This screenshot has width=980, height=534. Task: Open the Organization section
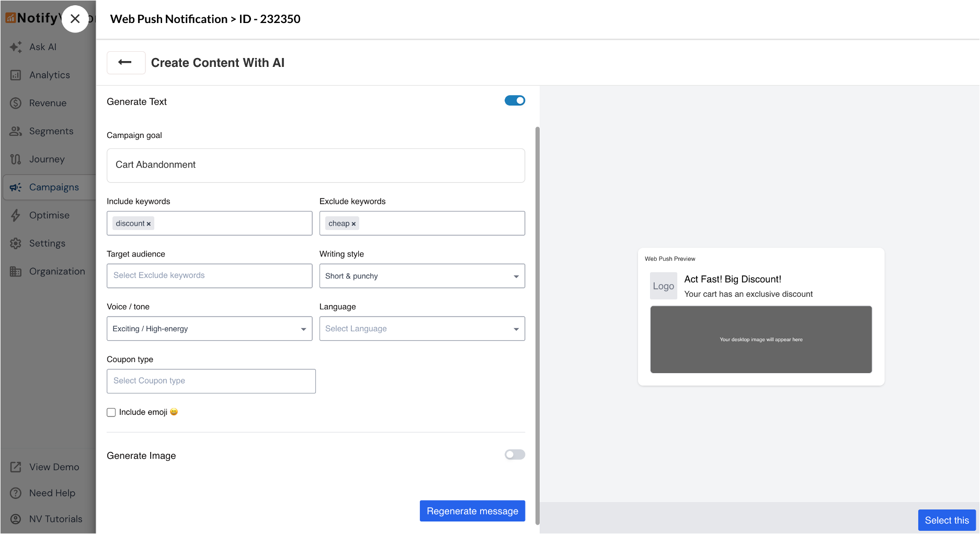point(56,271)
